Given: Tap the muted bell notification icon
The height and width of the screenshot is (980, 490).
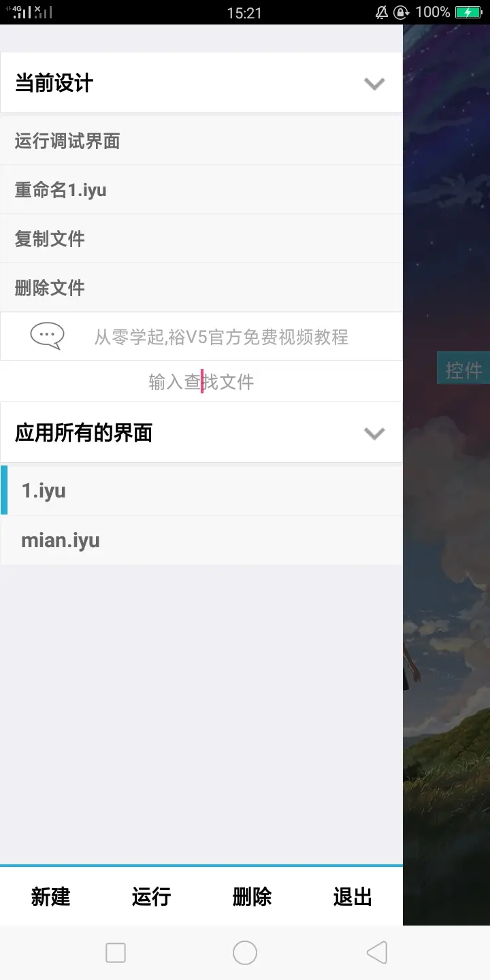Looking at the screenshot, I should 382,12.
